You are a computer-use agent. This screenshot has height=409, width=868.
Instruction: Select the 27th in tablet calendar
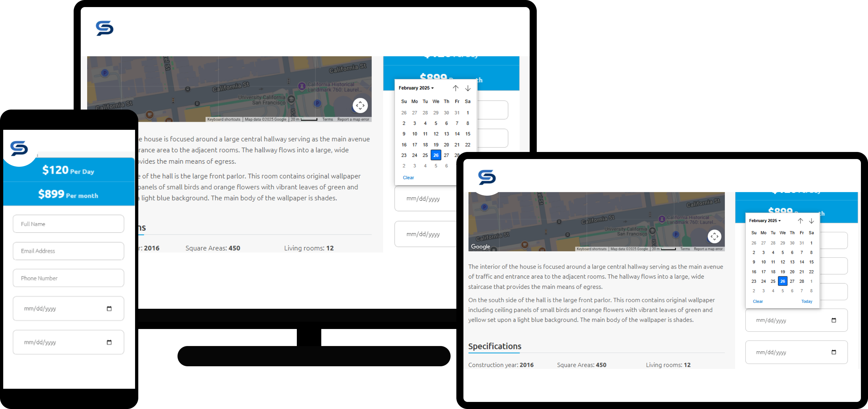pos(792,281)
